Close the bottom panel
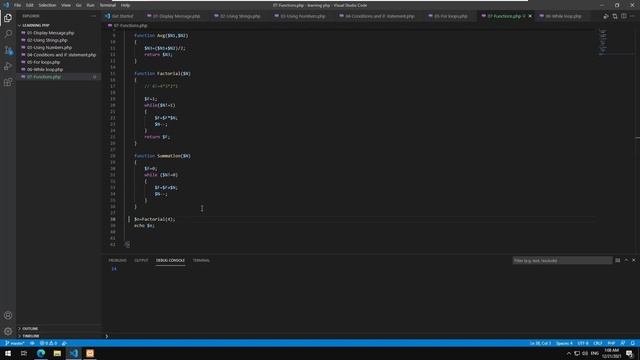The width and height of the screenshot is (640, 360). [x=634, y=260]
